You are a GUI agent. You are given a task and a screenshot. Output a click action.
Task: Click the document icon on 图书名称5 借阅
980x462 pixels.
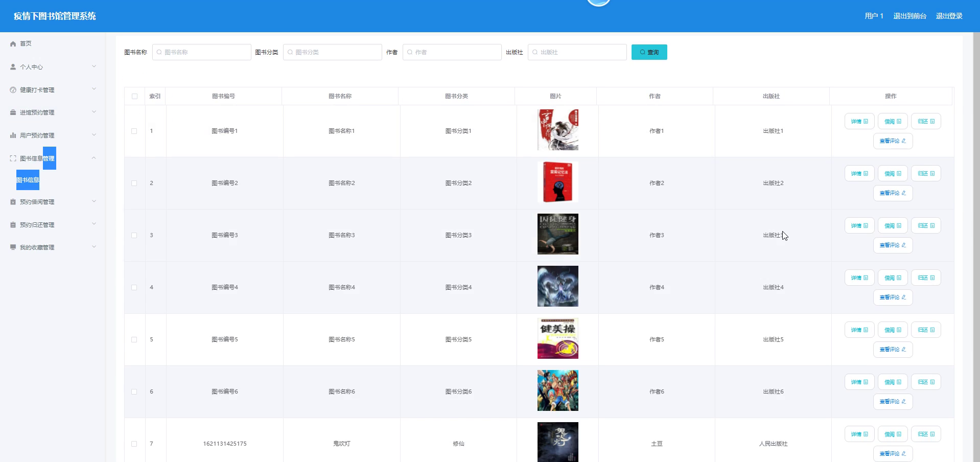click(x=899, y=330)
